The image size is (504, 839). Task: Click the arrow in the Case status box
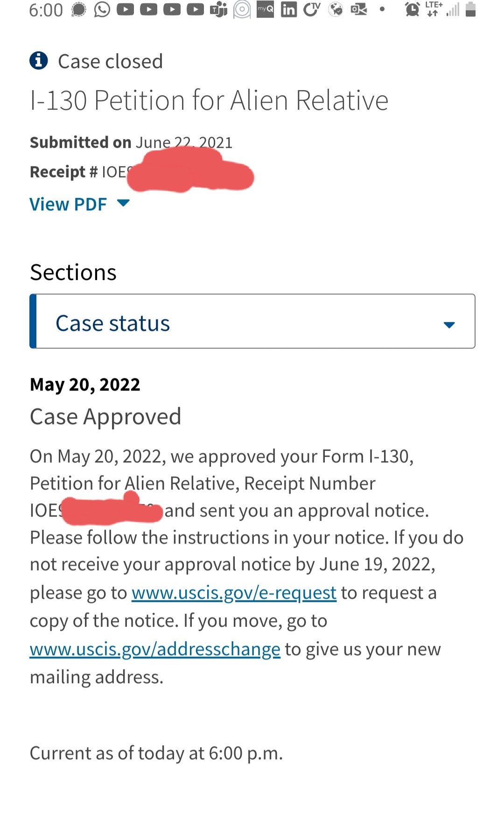pos(449,325)
